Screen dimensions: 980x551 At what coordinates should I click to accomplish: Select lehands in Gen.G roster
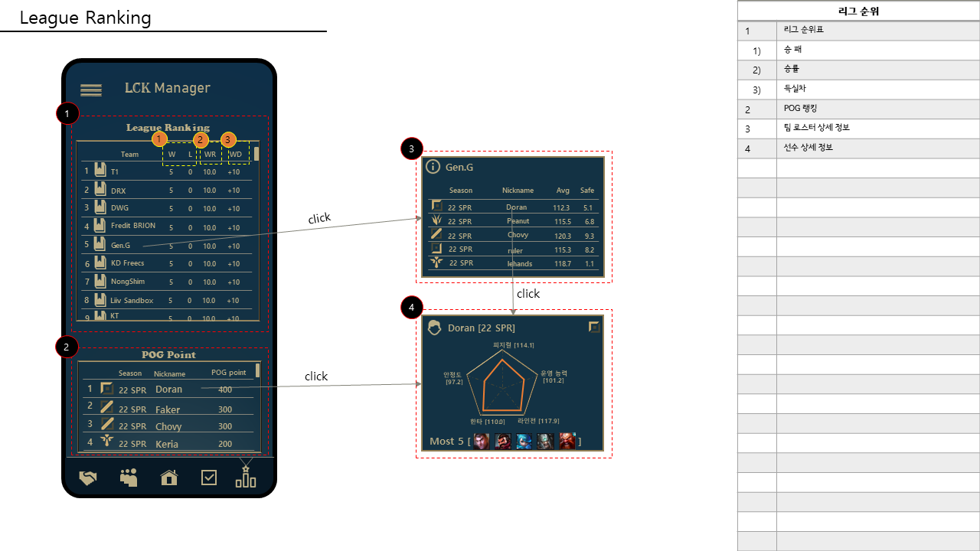520,263
